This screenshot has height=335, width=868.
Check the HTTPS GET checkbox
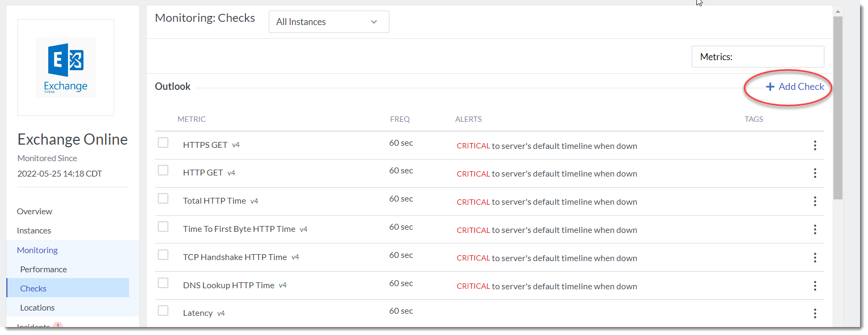[x=163, y=143]
